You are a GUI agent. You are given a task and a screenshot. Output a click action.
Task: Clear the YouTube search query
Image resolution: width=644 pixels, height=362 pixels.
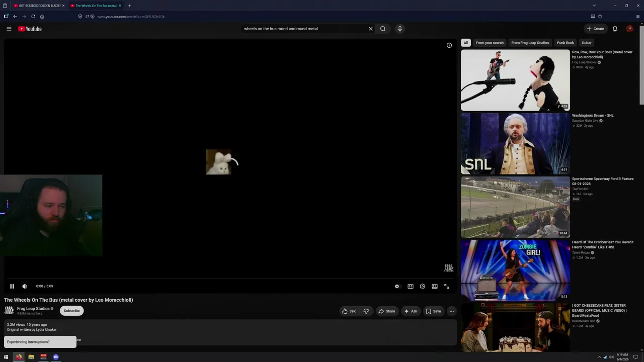[x=371, y=29]
